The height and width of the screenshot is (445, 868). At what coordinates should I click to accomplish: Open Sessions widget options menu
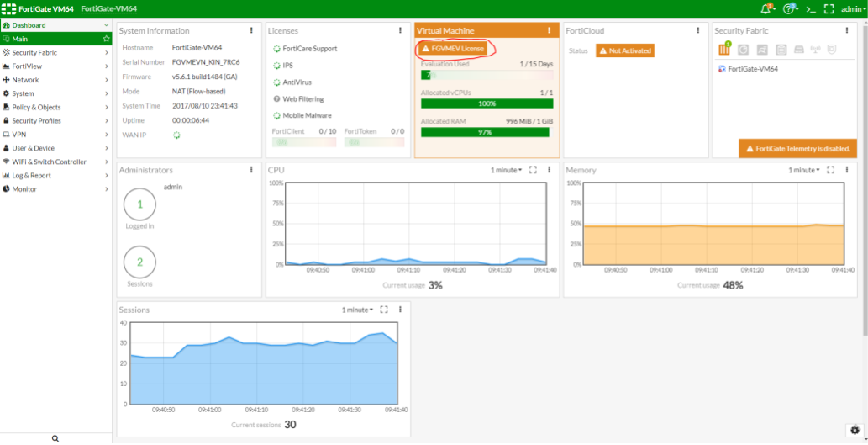coord(400,310)
